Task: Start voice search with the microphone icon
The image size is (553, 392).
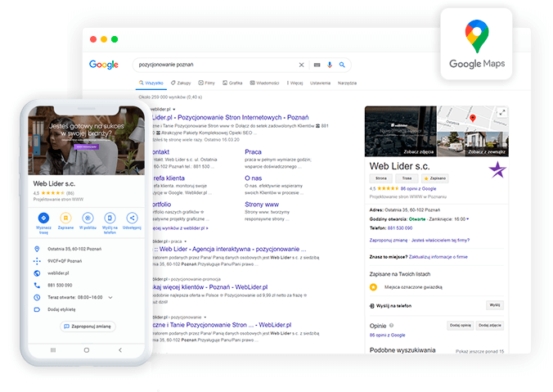Action: (x=330, y=65)
